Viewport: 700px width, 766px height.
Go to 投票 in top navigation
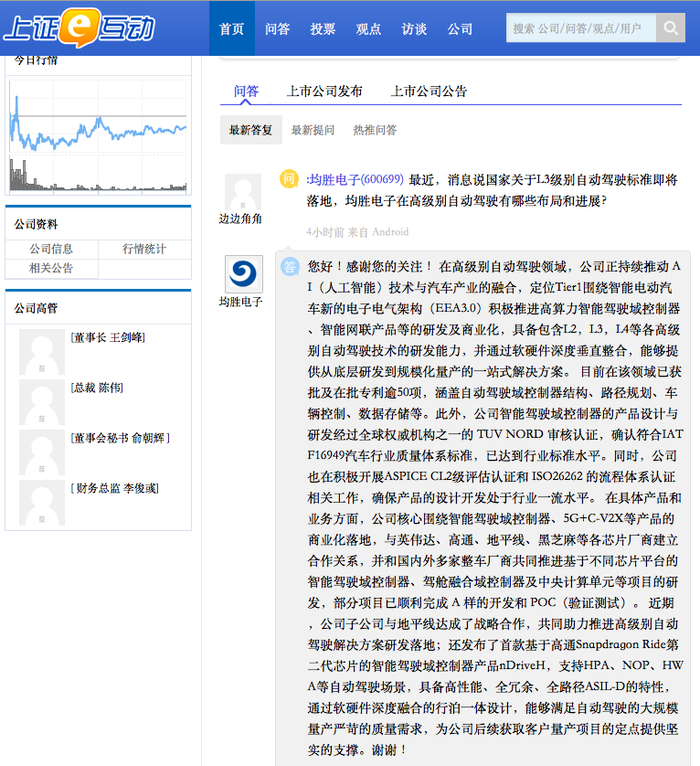point(323,29)
